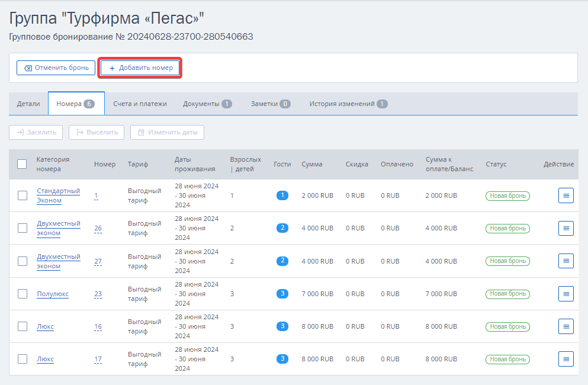The image size is (588, 385).
Task: Check the room 17 Люкс row checkbox
Action: (x=23, y=359)
